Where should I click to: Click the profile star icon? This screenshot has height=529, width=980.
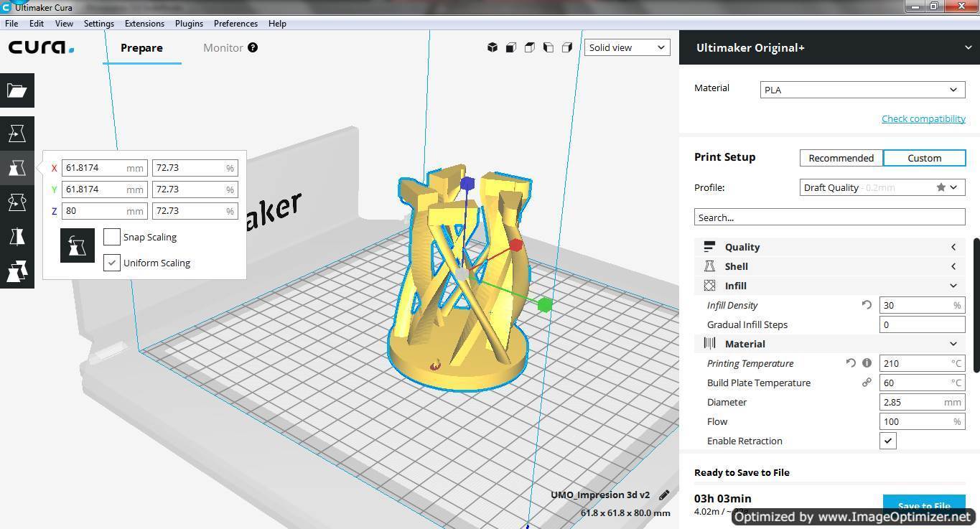(941, 187)
